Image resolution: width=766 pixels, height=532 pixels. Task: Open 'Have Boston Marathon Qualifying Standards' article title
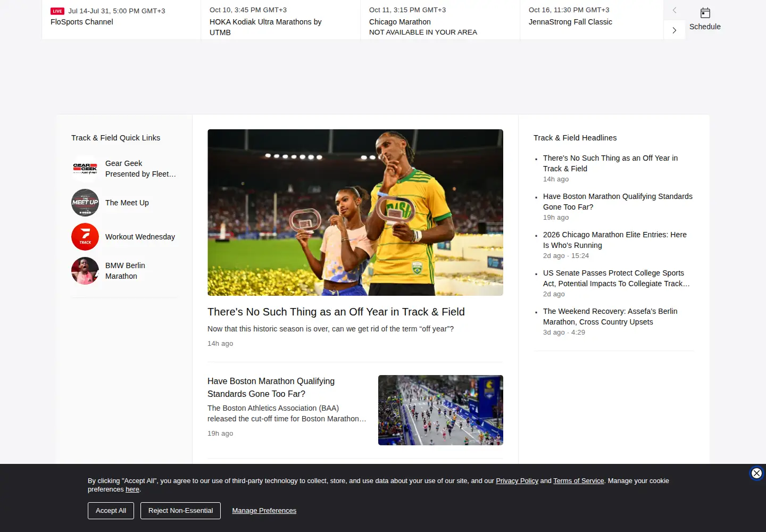click(271, 387)
